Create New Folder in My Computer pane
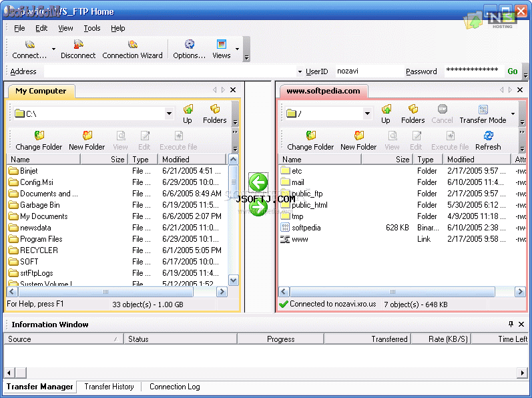This screenshot has height=398, width=532. pyautogui.click(x=87, y=141)
